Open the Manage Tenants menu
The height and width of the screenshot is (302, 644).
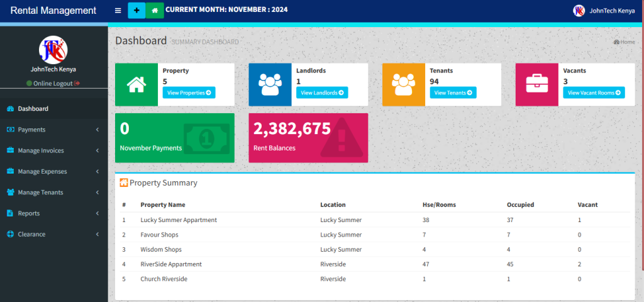(53, 193)
